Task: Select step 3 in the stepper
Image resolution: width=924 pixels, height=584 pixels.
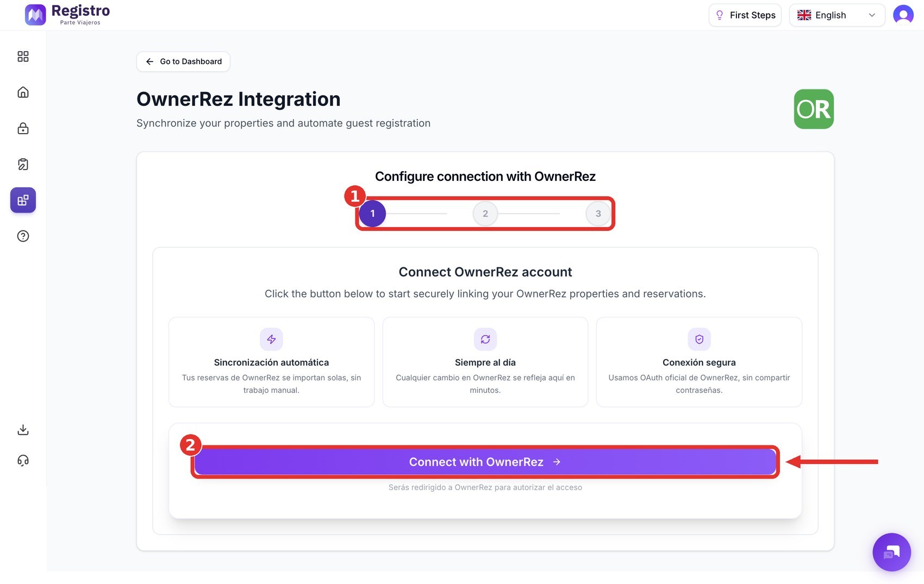Action: click(598, 213)
